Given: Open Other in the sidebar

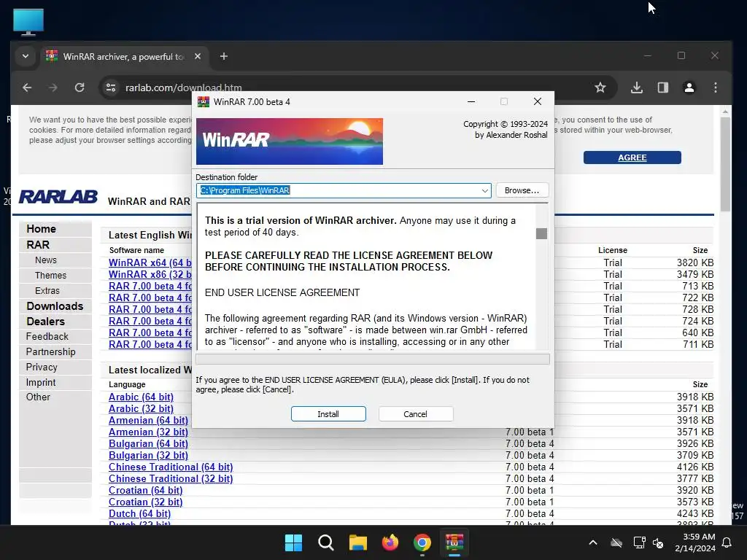Looking at the screenshot, I should pos(38,397).
